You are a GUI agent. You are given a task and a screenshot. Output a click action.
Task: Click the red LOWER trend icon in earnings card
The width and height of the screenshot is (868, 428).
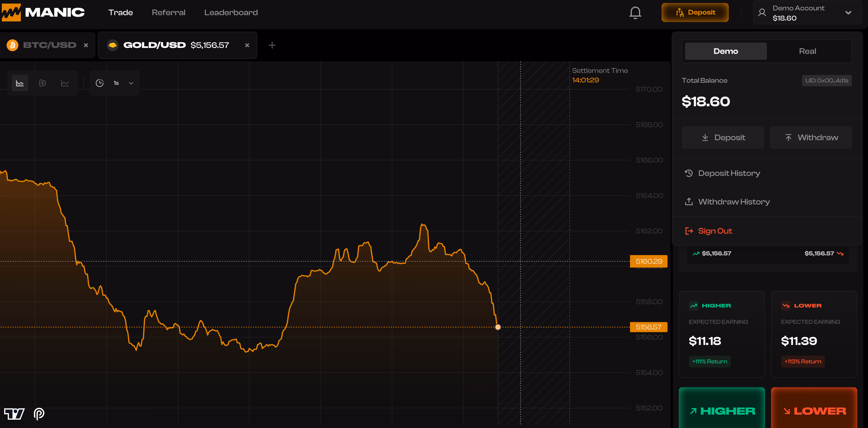pyautogui.click(x=786, y=306)
